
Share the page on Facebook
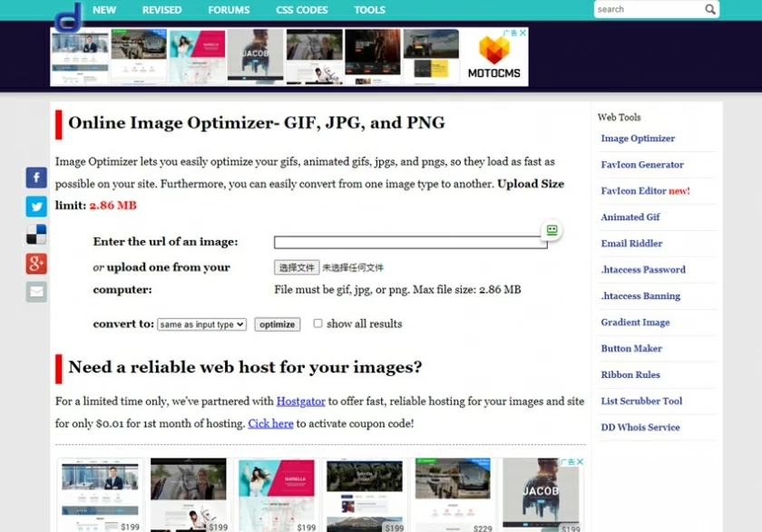point(35,177)
